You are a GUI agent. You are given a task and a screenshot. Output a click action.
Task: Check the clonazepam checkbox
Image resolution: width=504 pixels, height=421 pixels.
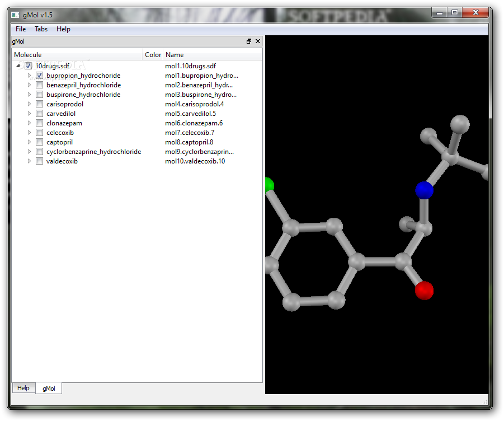(x=39, y=123)
